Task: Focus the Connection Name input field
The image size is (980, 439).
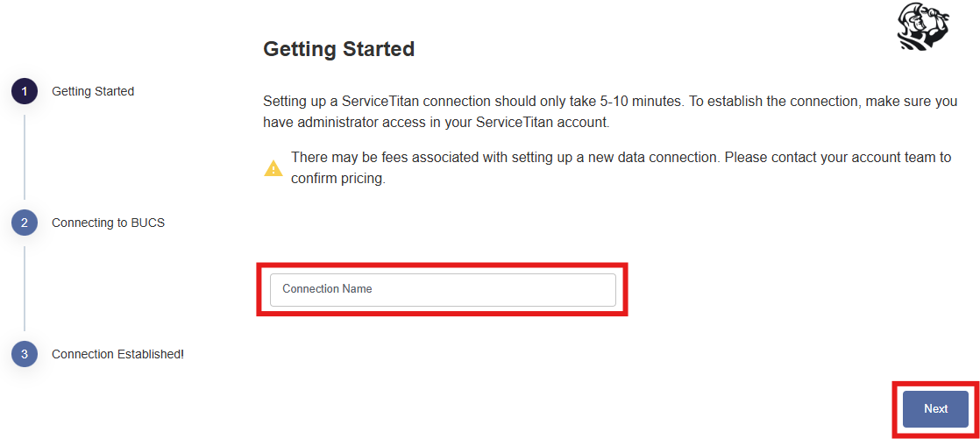Action: pos(443,289)
